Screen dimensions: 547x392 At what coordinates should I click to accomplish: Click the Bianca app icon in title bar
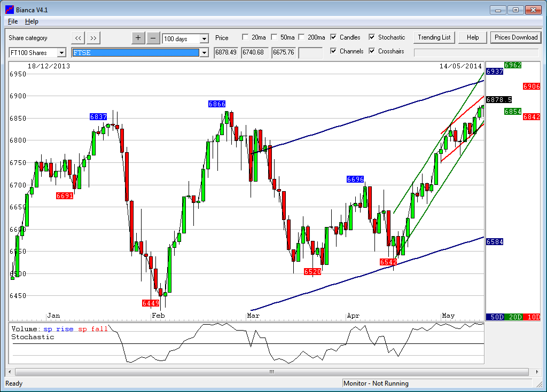coord(9,10)
